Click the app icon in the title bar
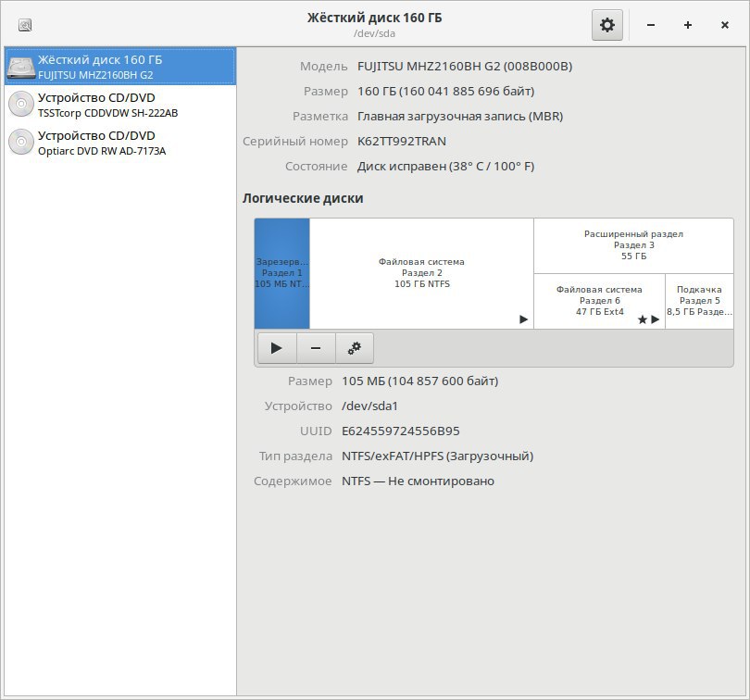Viewport: 750px width, 700px height. pyautogui.click(x=25, y=25)
